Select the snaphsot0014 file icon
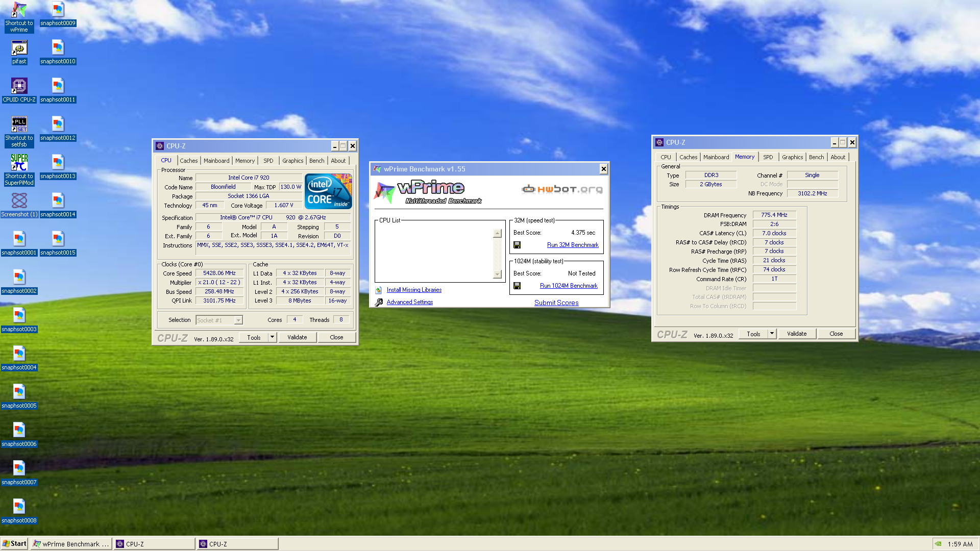980x551 pixels. tap(58, 205)
